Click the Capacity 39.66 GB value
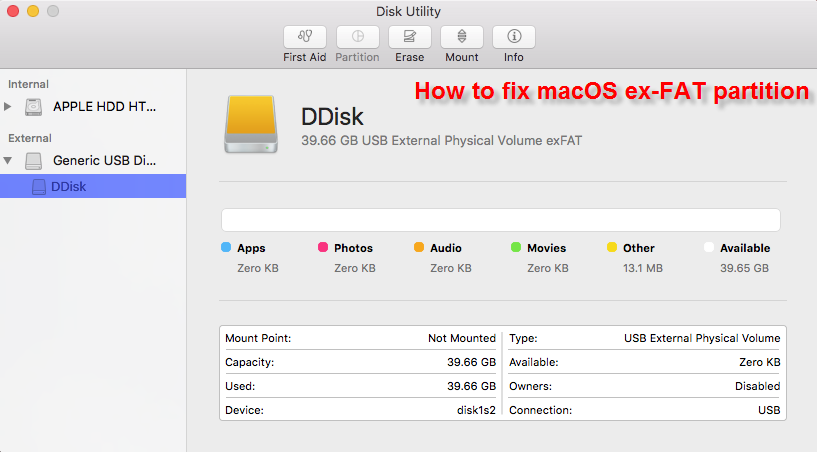This screenshot has height=452, width=817. 472,362
